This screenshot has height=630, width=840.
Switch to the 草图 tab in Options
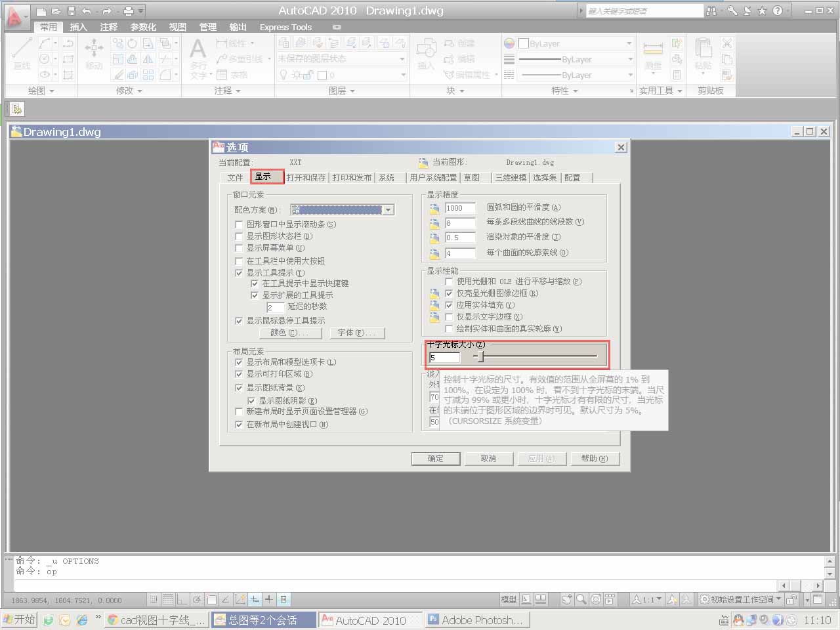click(x=472, y=177)
